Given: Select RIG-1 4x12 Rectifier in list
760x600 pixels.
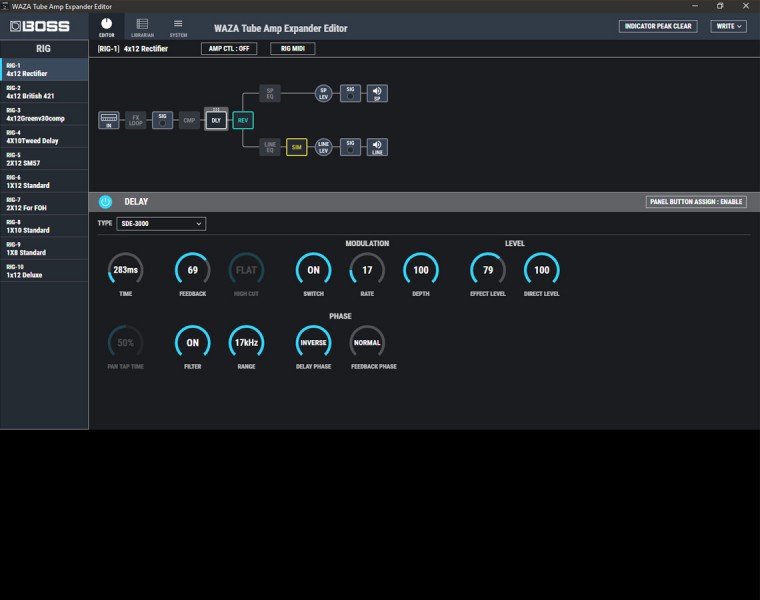Looking at the screenshot, I should [x=44, y=70].
